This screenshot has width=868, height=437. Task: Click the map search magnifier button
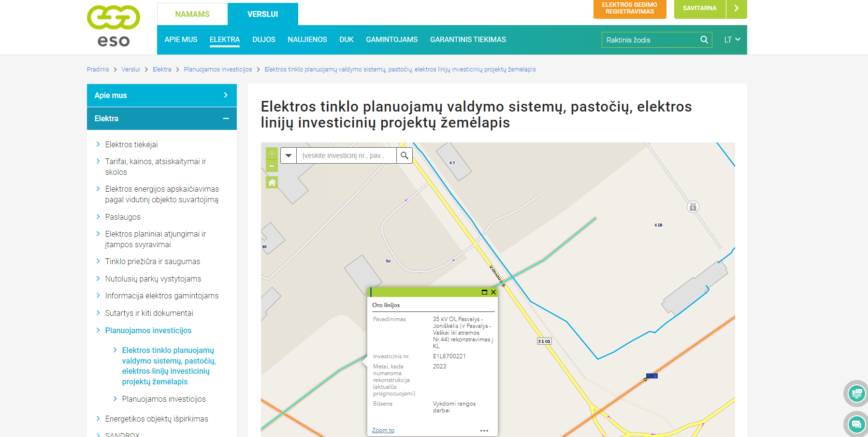tap(405, 155)
